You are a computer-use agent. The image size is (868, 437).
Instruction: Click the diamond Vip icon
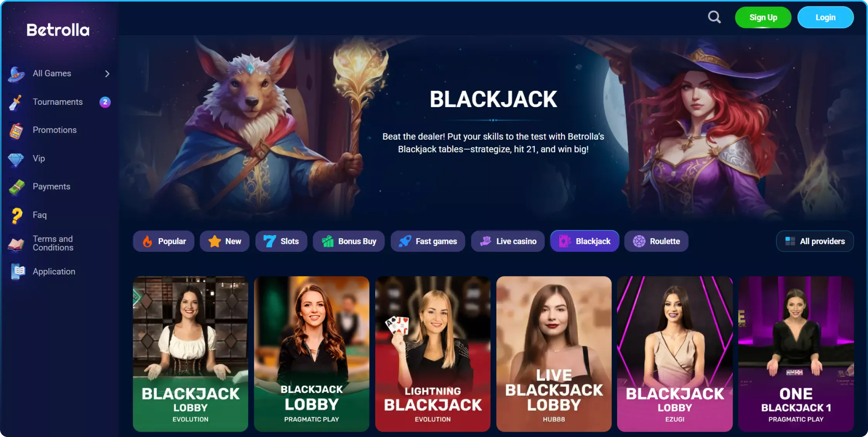click(16, 159)
